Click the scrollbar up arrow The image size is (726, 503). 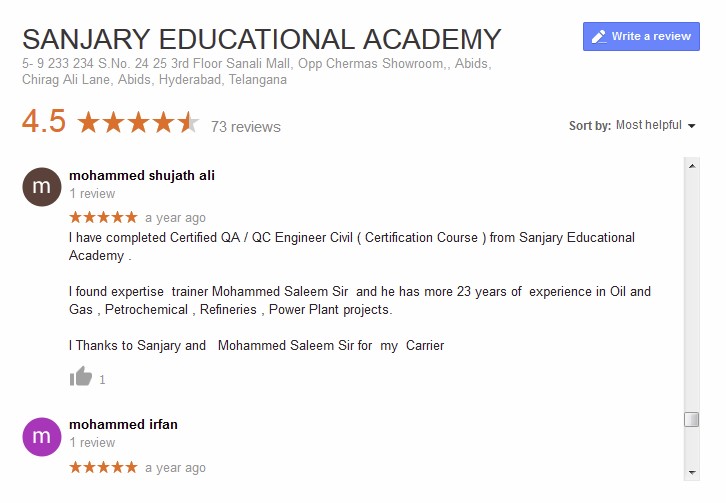(x=691, y=166)
